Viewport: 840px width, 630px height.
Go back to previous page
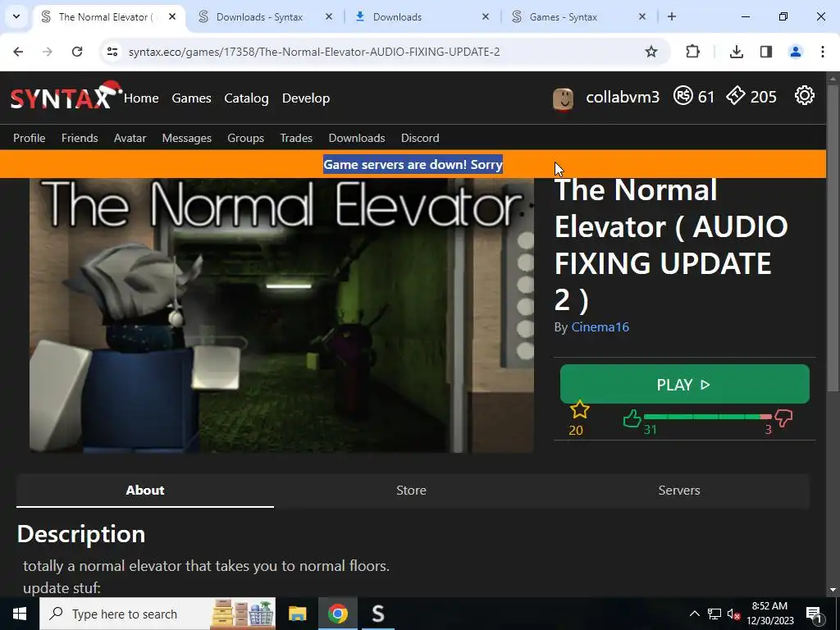click(x=18, y=52)
